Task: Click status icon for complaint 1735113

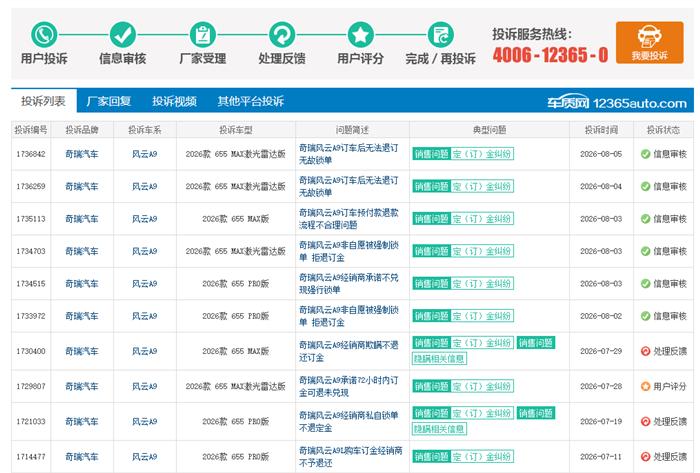Action: [646, 219]
